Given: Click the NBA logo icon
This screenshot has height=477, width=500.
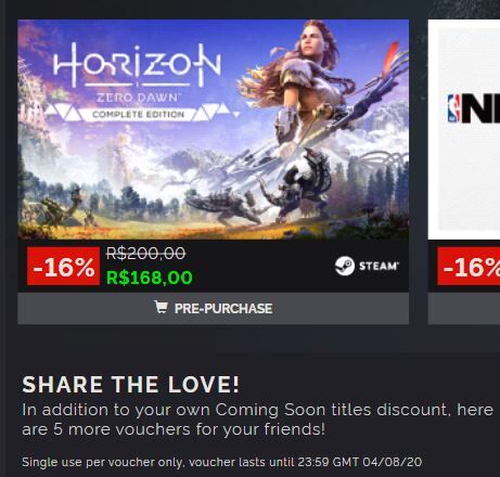Looking at the screenshot, I should 454,108.
